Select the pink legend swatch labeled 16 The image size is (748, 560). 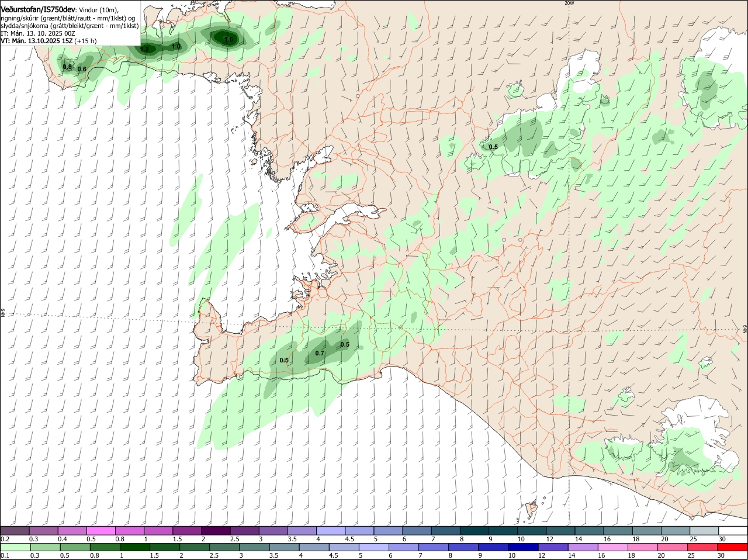(613, 547)
